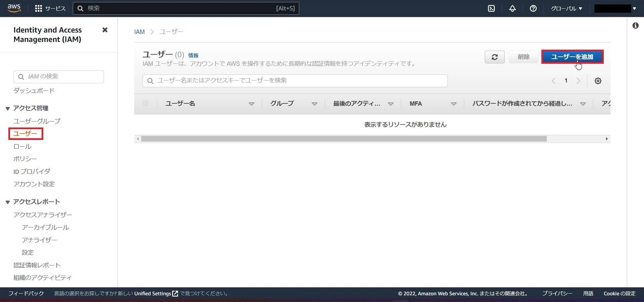This screenshot has height=302, width=644.
Task: Open the グローバル region dropdown
Action: coord(567,8)
